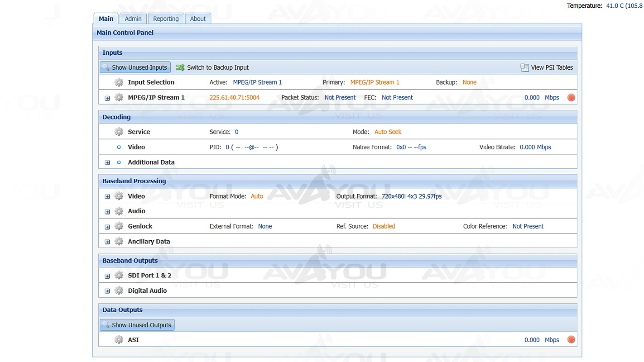Click the Service gear icon in Decoding
Screen dimensions: 644x362
pos(119,132)
